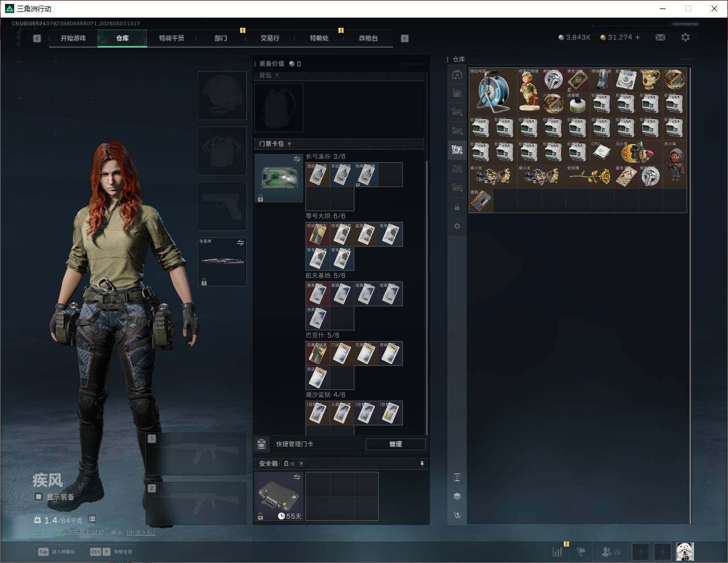728x563 pixels.
Task: Click swap arrows on the safe box
Action: (x=296, y=477)
